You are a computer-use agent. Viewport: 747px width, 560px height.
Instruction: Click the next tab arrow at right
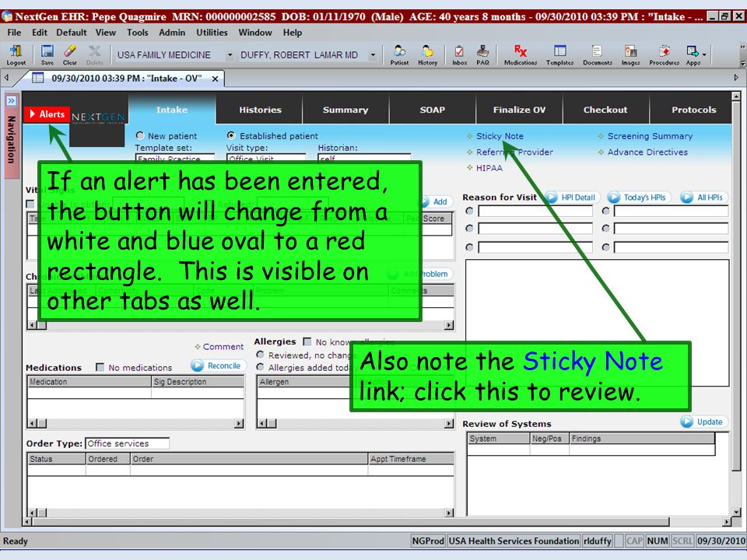point(736,77)
